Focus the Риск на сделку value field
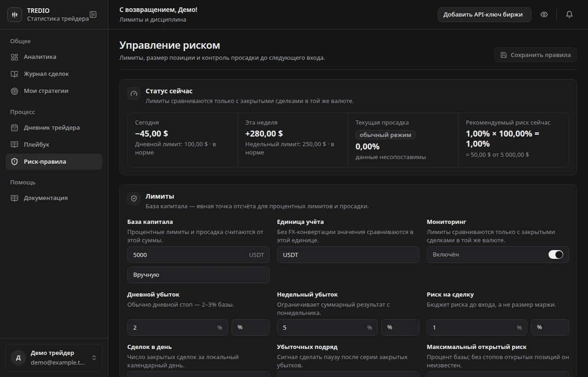 pyautogui.click(x=477, y=327)
